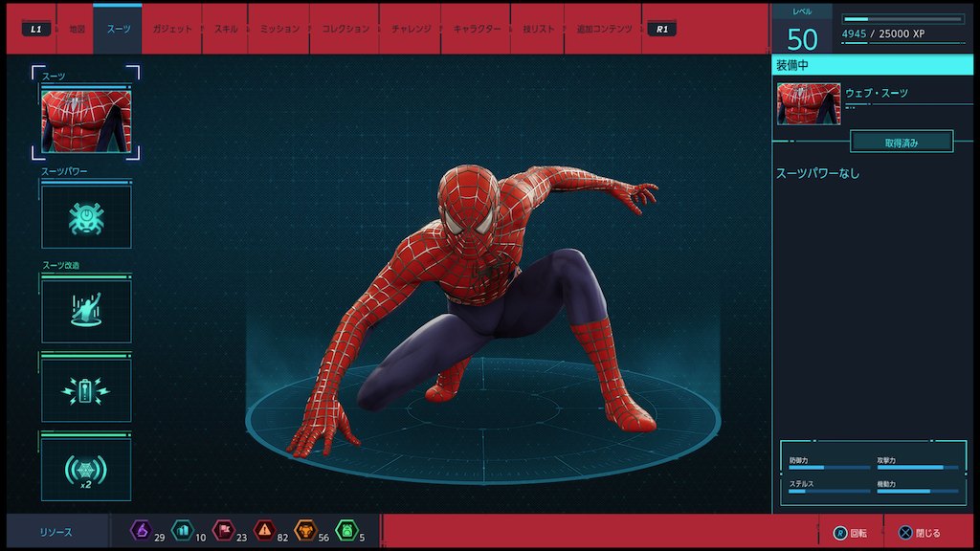Switch to the チャレンジ tab
980x551 pixels.
(x=411, y=29)
